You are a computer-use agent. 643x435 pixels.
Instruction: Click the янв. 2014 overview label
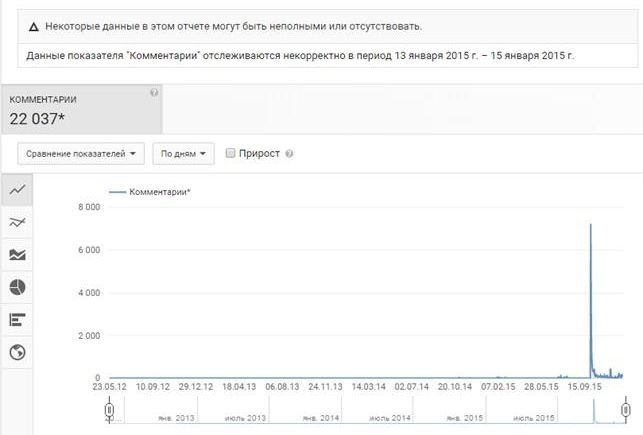click(321, 418)
